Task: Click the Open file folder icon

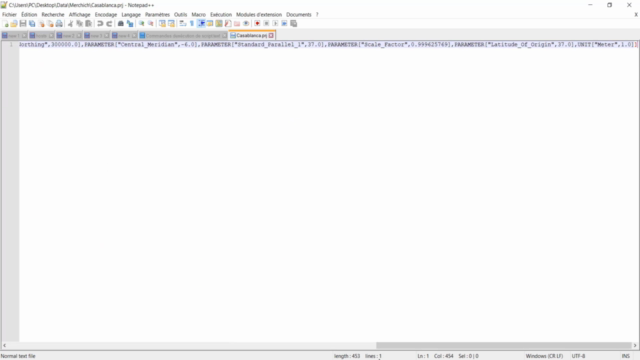Action: click(14, 24)
